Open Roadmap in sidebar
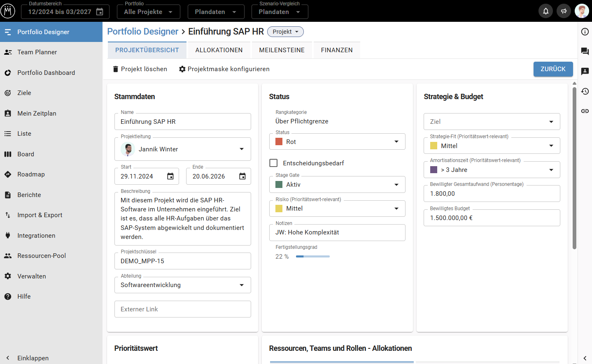This screenshot has width=592, height=364. (x=51, y=174)
